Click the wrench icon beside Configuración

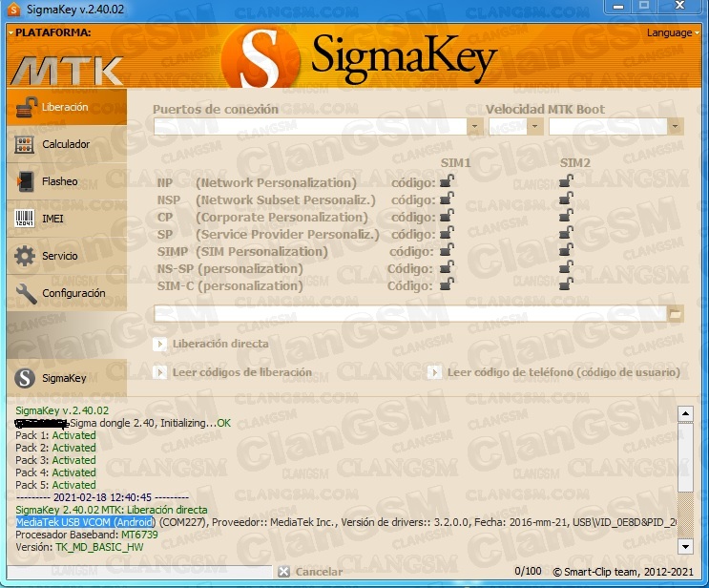[26, 293]
